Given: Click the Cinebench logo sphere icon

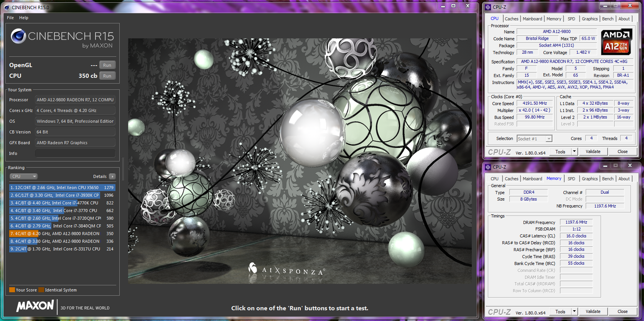Looking at the screenshot, I should coord(18,36).
